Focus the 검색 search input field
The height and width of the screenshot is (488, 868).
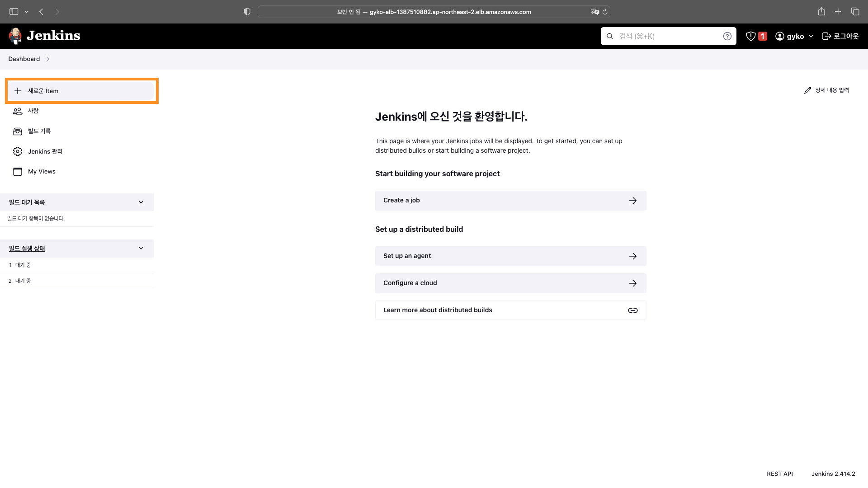tap(668, 36)
